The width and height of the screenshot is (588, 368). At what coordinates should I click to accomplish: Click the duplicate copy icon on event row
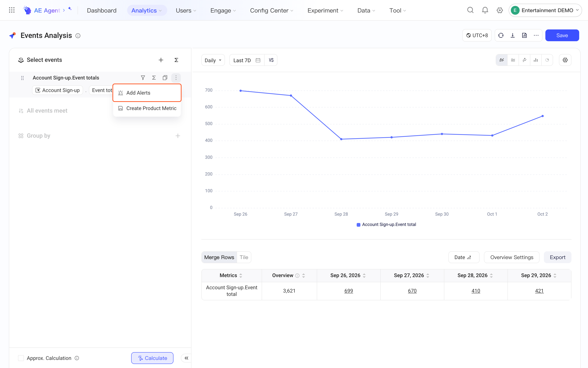click(165, 78)
